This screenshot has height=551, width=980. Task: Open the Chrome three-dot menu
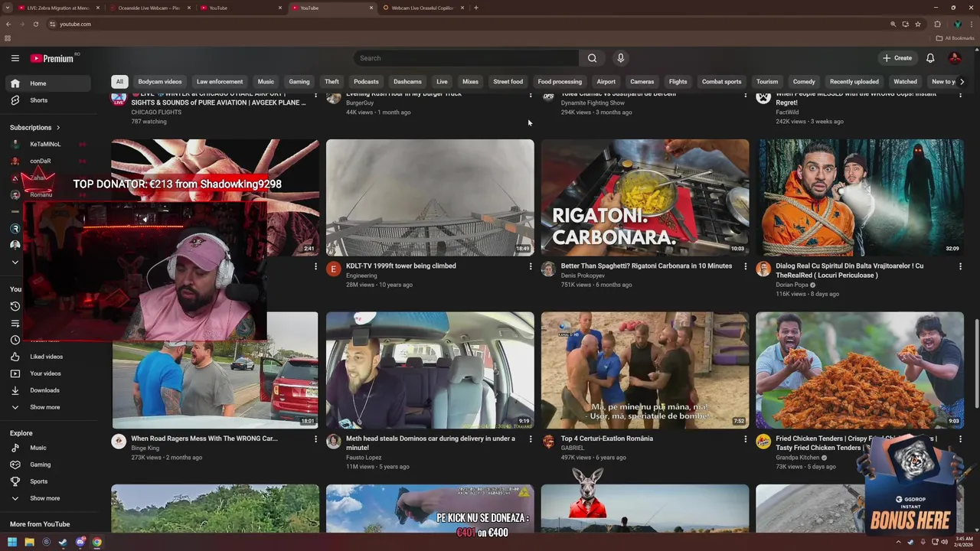click(x=972, y=24)
